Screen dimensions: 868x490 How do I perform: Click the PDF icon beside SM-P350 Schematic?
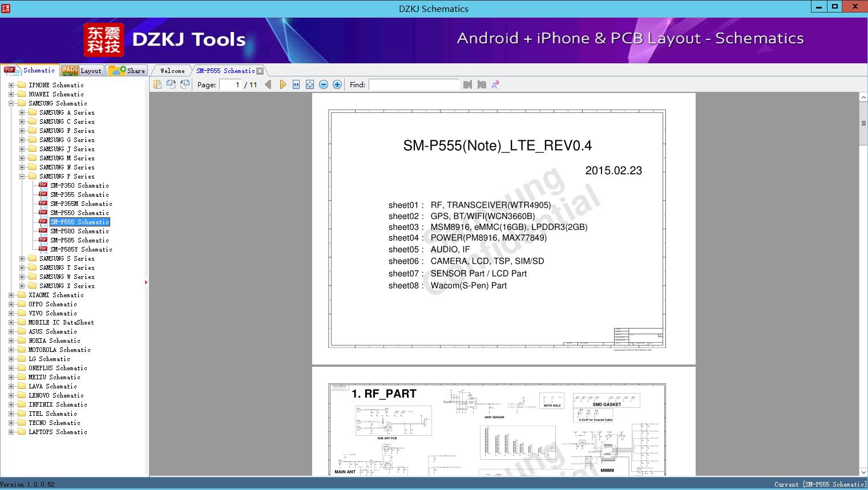tap(43, 185)
